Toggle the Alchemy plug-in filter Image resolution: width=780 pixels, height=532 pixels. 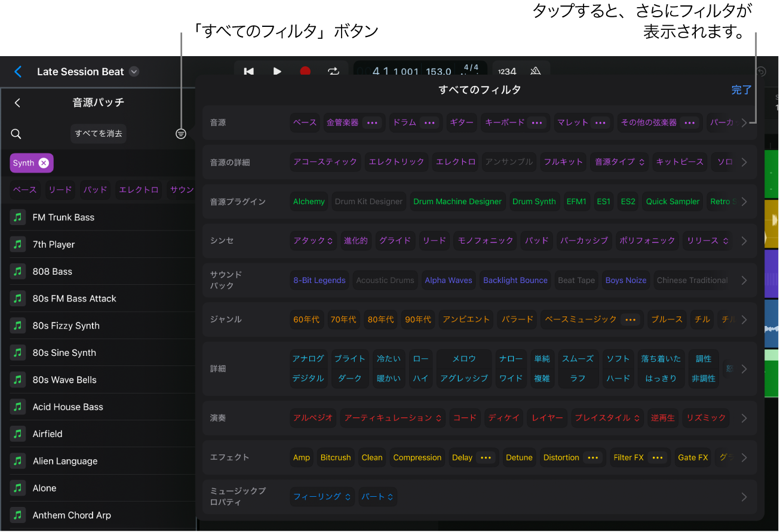coord(309,201)
